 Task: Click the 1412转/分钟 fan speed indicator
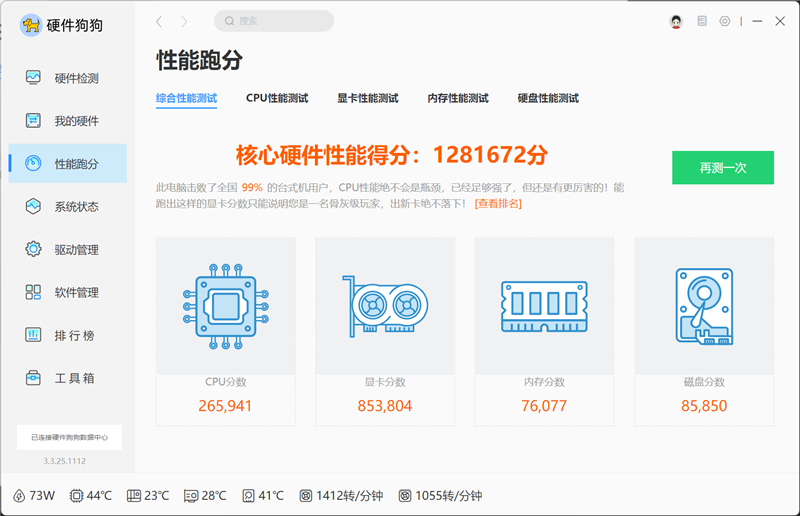[341, 496]
